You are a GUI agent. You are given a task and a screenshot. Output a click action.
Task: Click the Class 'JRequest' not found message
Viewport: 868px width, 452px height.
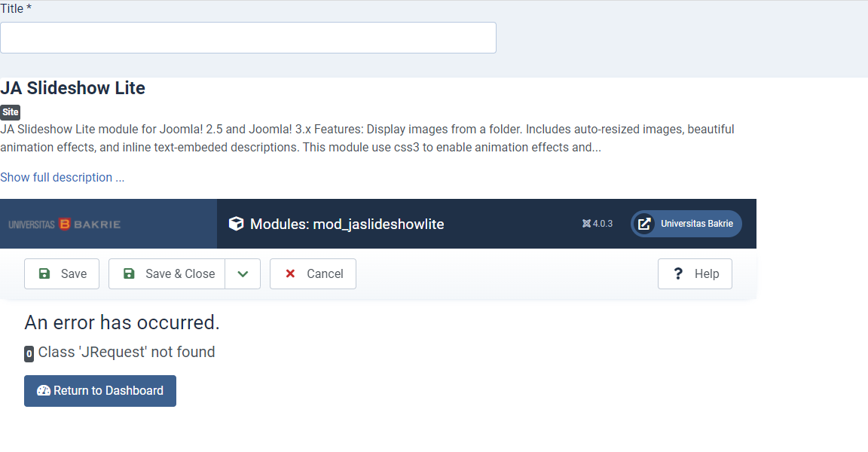(127, 352)
